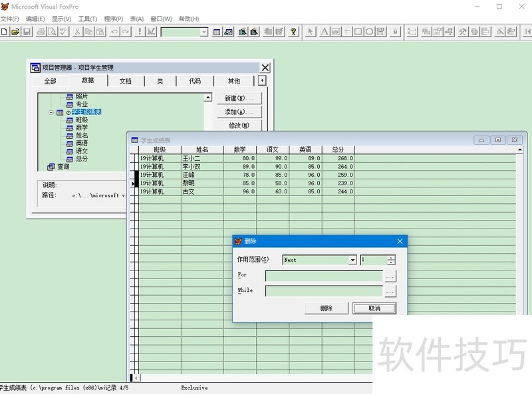
Task: Click the Data Grouping toolbar icon
Action: click(x=412, y=32)
